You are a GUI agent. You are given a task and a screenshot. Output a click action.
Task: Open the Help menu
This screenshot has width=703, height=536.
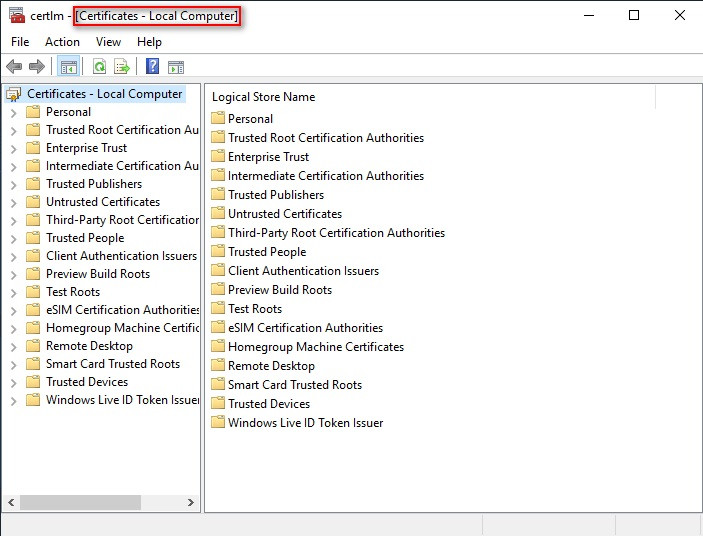[x=149, y=42]
